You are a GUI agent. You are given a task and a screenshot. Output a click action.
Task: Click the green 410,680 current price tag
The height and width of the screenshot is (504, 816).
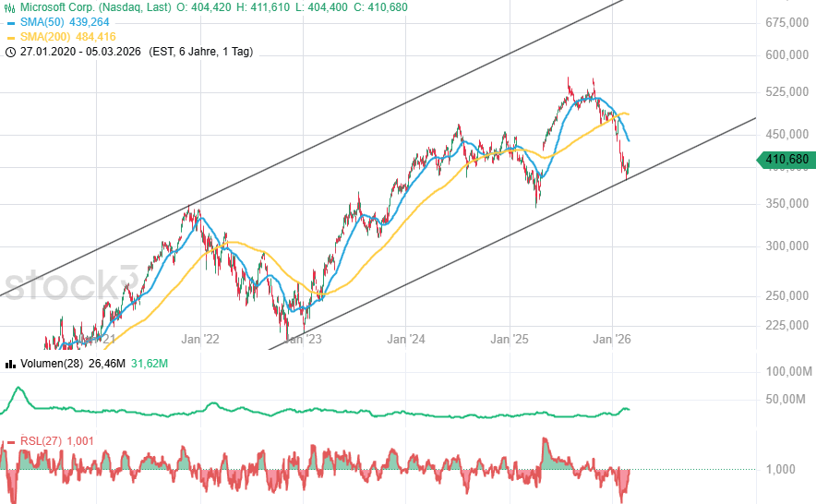[x=786, y=160]
